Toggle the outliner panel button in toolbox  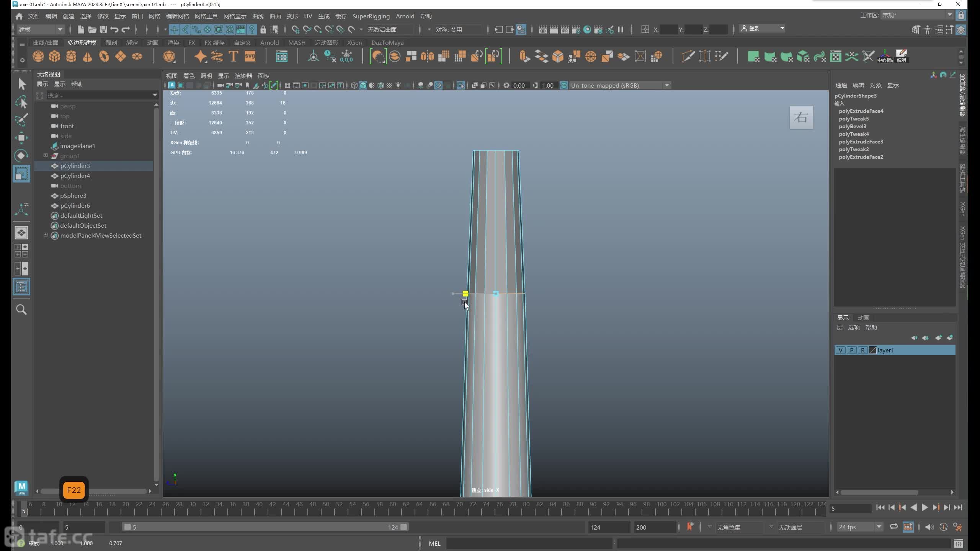pos(21,287)
